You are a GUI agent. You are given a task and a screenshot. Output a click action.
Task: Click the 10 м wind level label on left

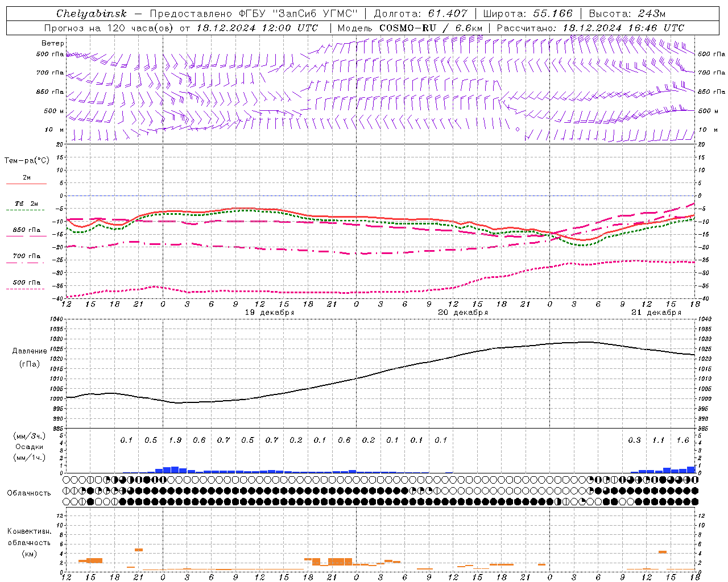coord(55,130)
